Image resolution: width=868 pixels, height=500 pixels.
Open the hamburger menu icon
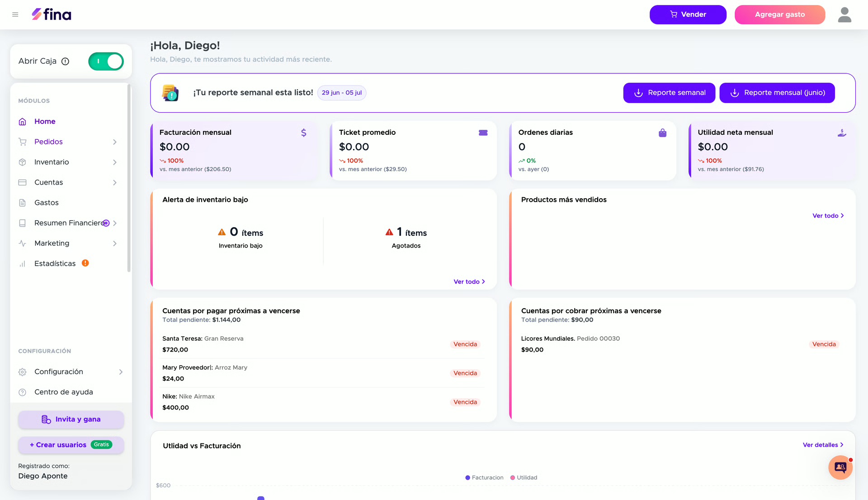pos(15,14)
